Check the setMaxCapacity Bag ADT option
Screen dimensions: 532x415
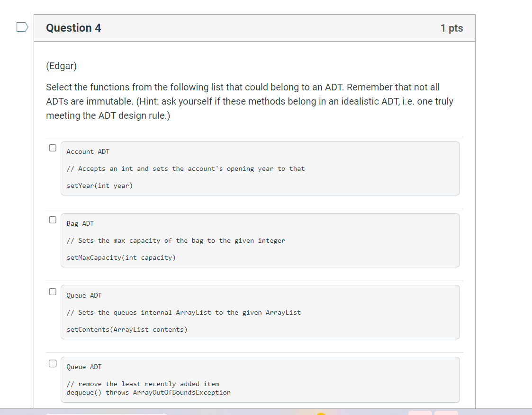click(x=52, y=220)
